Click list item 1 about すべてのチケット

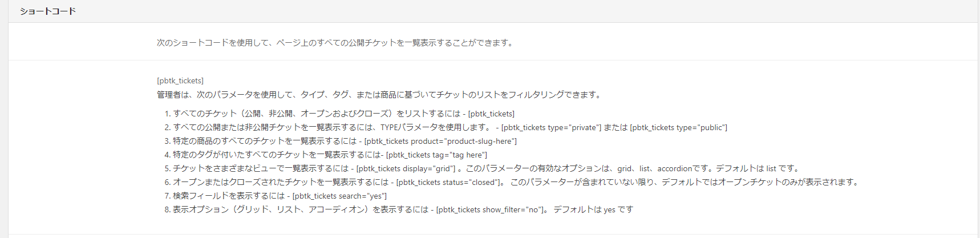coord(344,114)
